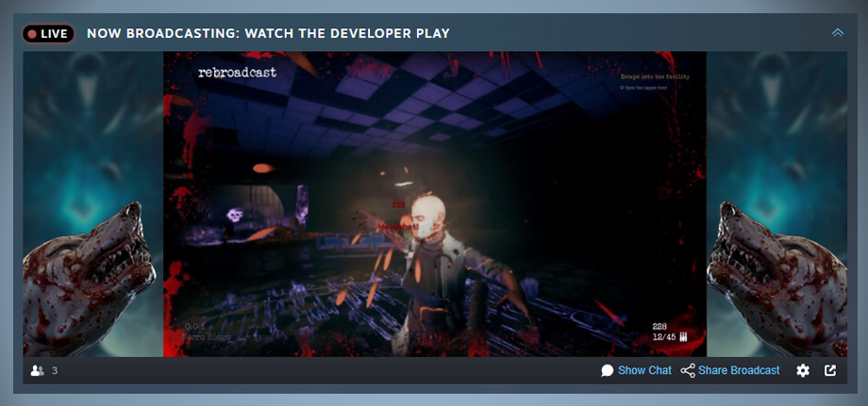Click the 'NOW BROADCASTING: WATCH THE DEVELOPER PLAY' title
868x406 pixels.
[x=268, y=34]
